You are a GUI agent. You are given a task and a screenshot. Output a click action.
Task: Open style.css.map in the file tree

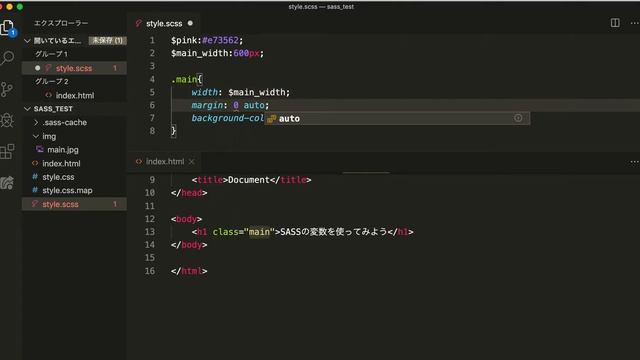tap(67, 191)
